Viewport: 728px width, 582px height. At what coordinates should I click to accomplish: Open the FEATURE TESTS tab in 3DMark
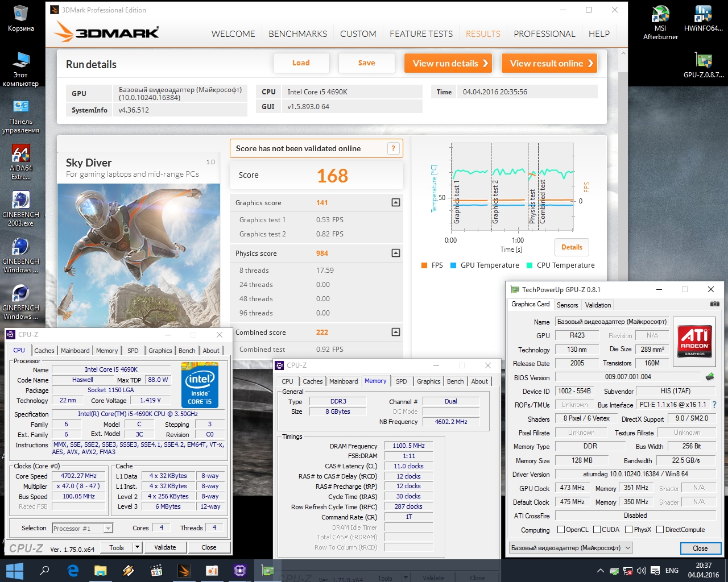pos(421,34)
